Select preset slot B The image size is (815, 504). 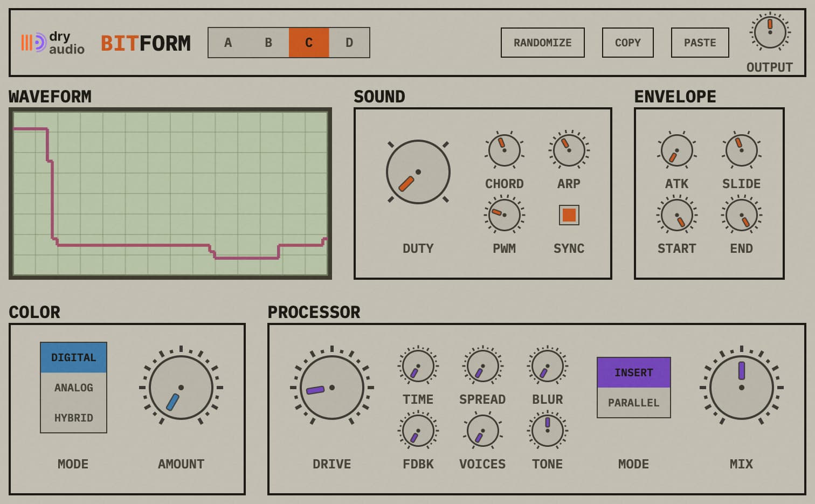[268, 43]
